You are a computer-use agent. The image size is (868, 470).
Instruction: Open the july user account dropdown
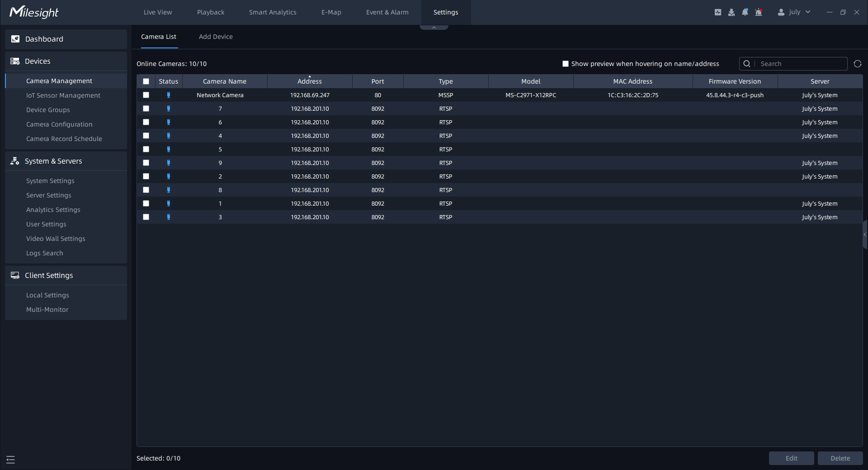(794, 12)
